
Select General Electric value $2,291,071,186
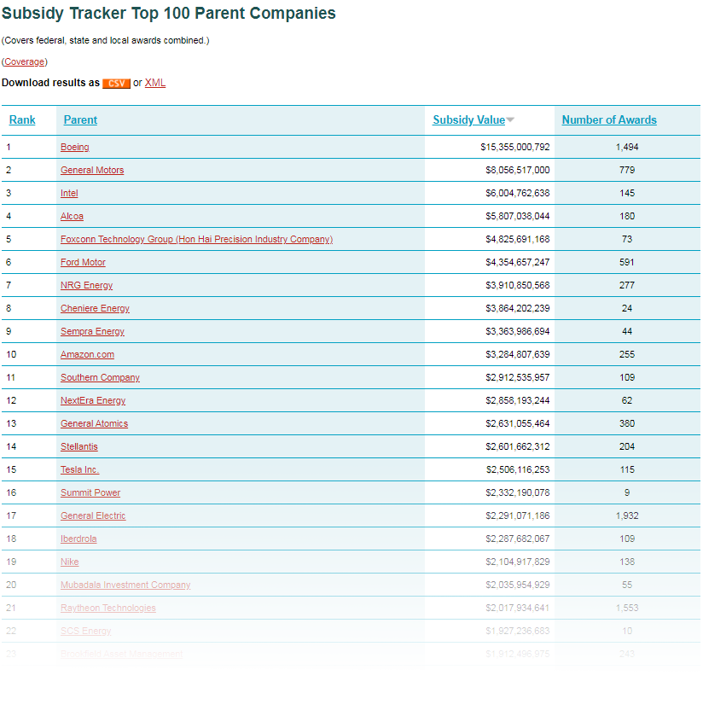517,515
